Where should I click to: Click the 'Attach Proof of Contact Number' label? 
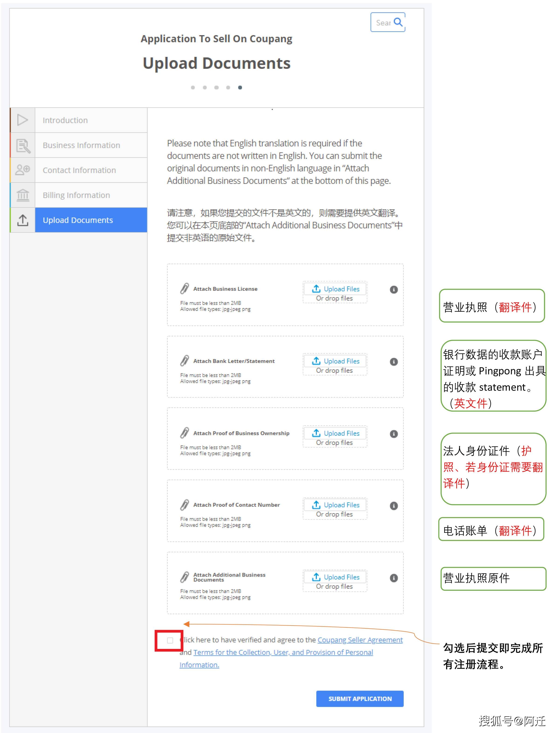click(237, 505)
